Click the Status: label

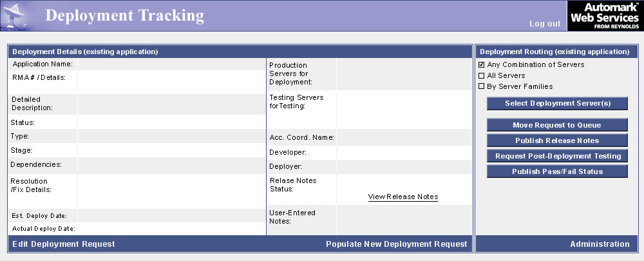click(23, 122)
